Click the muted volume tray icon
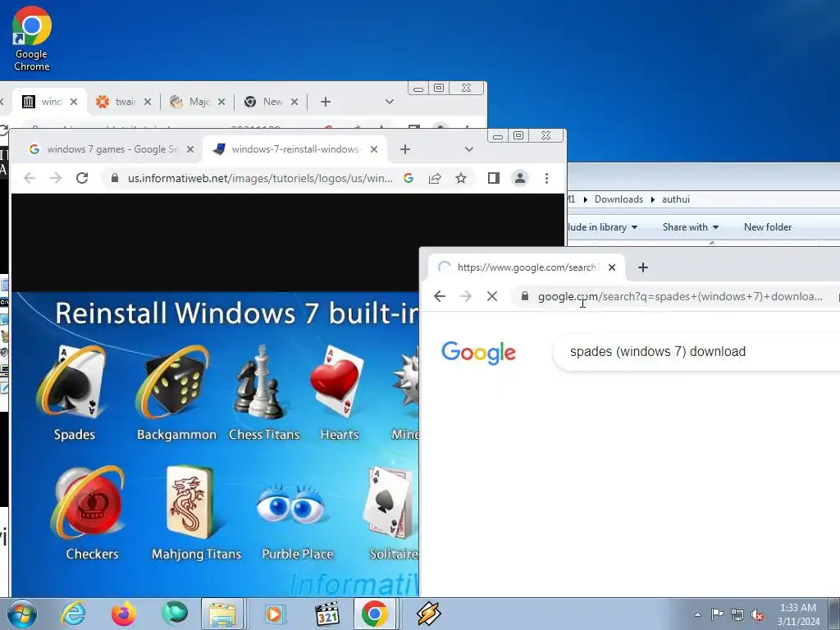The width and height of the screenshot is (840, 630). click(757, 614)
